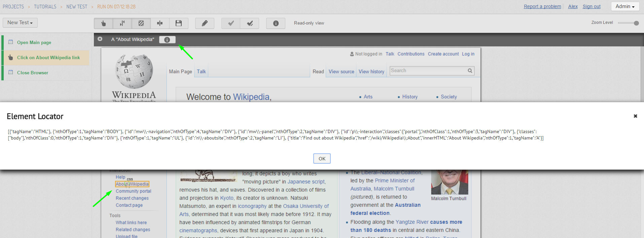The image size is (644, 238).
Task: Click OK in Element Locator dialog
Action: [322, 159]
